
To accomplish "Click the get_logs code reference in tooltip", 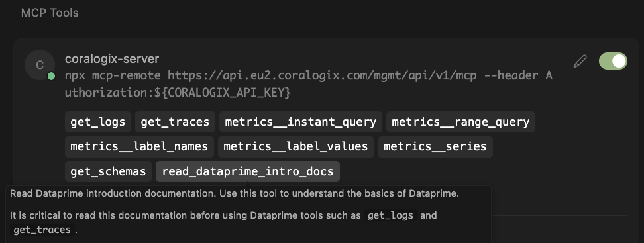I will [x=390, y=215].
